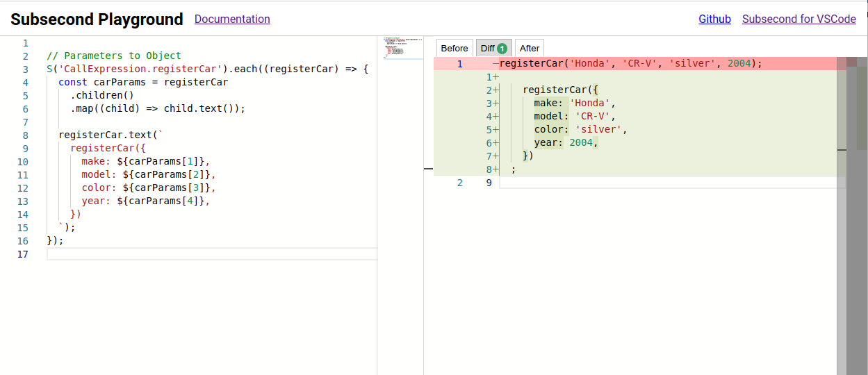
Task: Click the removed registerCar('Honda'...) diff line
Action: coord(631,63)
